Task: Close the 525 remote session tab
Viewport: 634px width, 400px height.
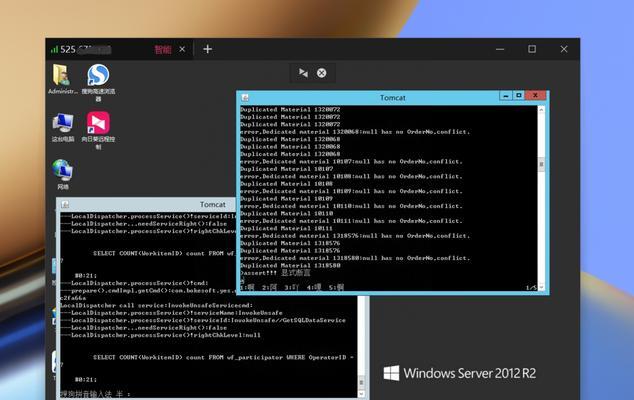Action: [182, 49]
